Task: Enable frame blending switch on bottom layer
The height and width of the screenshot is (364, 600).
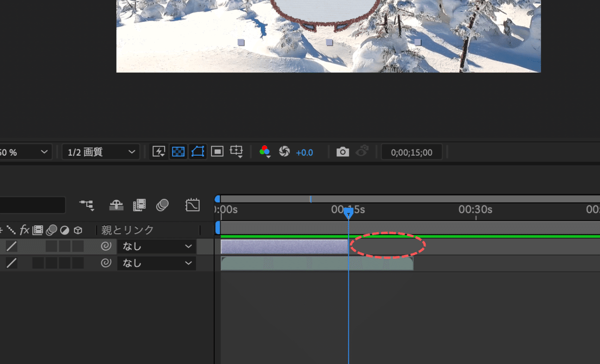Action: tap(38, 263)
